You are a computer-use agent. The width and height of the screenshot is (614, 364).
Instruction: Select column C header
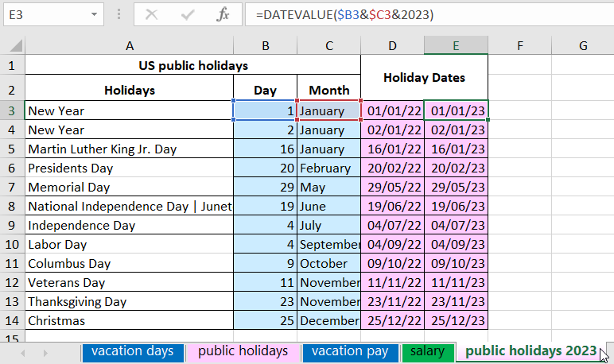[329, 46]
